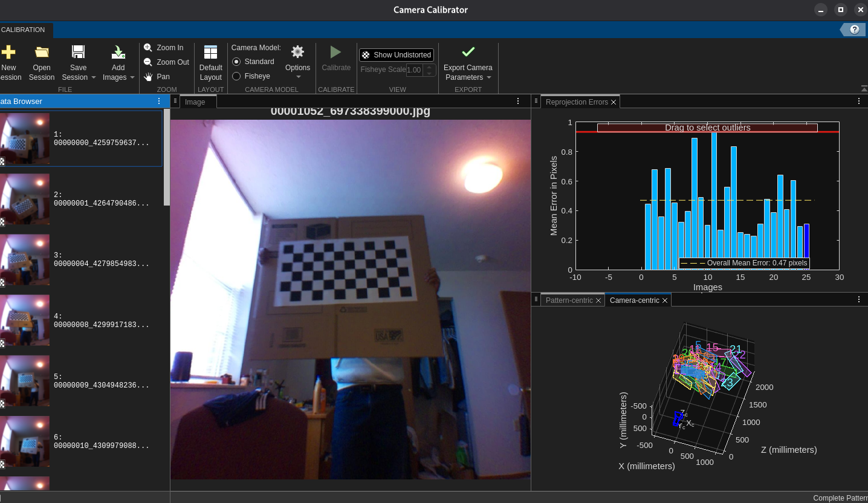868x503 pixels.
Task: Select the Fisheye camera model
Action: click(236, 76)
